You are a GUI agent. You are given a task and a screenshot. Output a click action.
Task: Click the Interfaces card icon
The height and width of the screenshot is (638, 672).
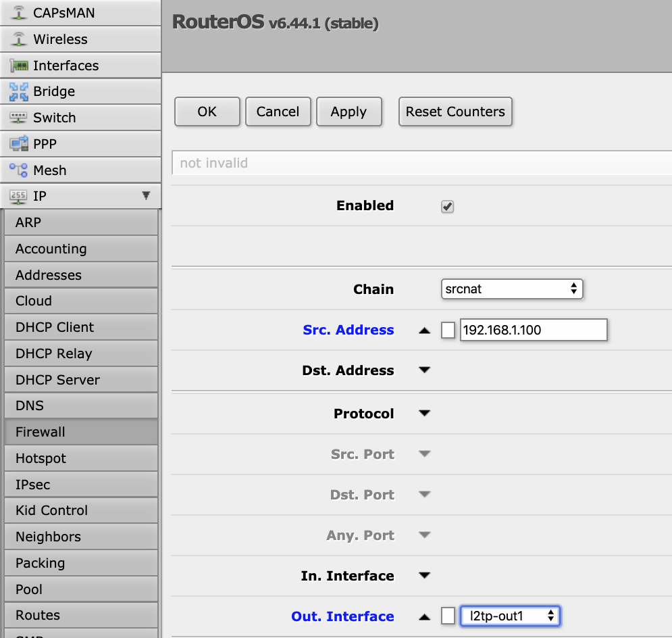click(x=20, y=66)
